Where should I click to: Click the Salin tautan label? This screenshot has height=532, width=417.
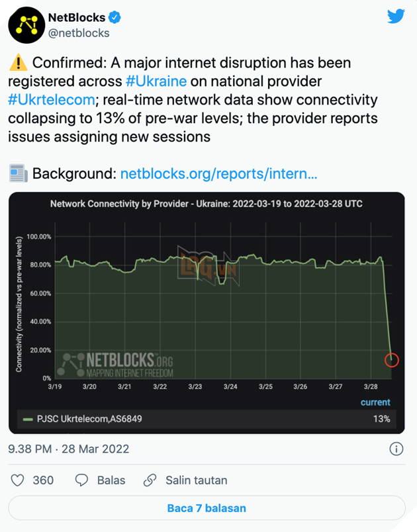196,480
